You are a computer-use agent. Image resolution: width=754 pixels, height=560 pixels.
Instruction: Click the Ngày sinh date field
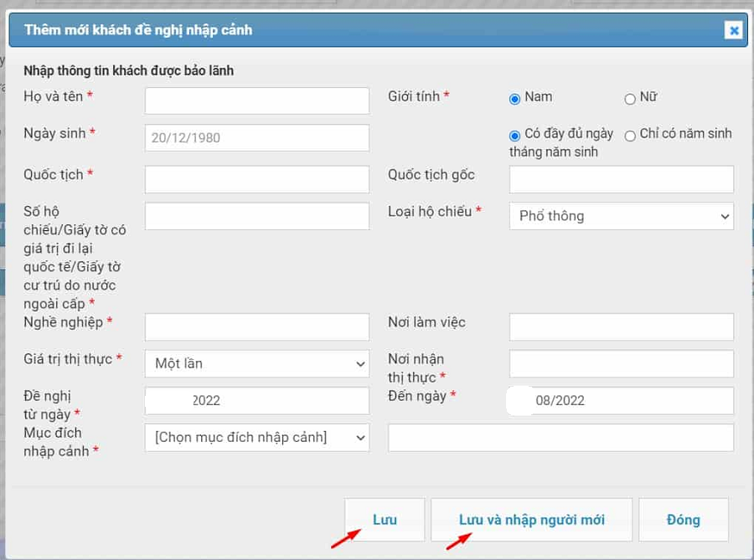click(x=256, y=138)
